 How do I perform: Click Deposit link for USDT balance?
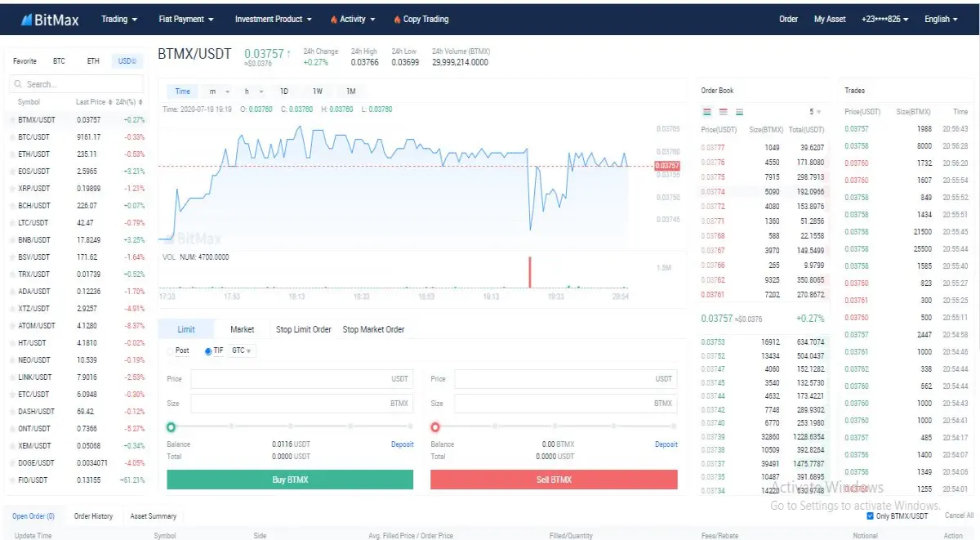(403, 444)
